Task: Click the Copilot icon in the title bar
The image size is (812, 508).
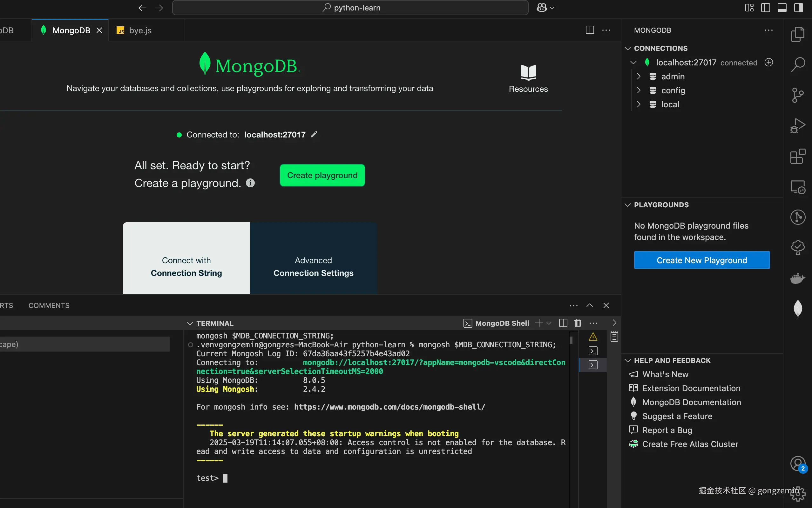Action: tap(541, 8)
